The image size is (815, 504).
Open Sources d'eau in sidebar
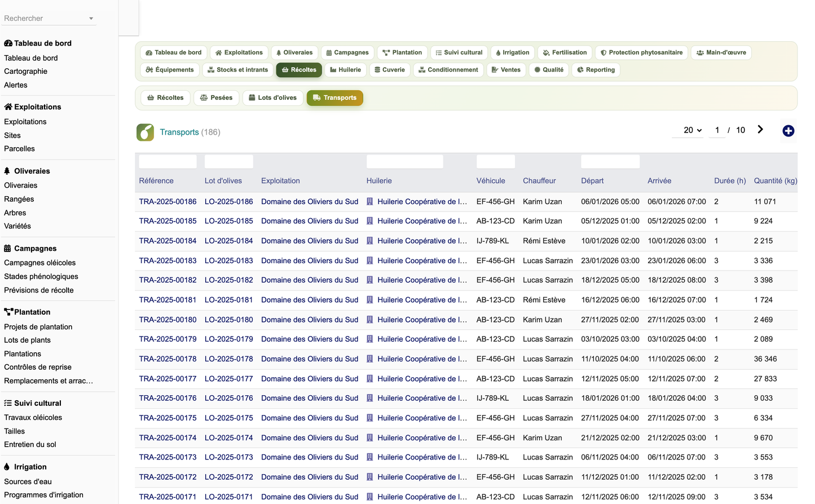28,481
